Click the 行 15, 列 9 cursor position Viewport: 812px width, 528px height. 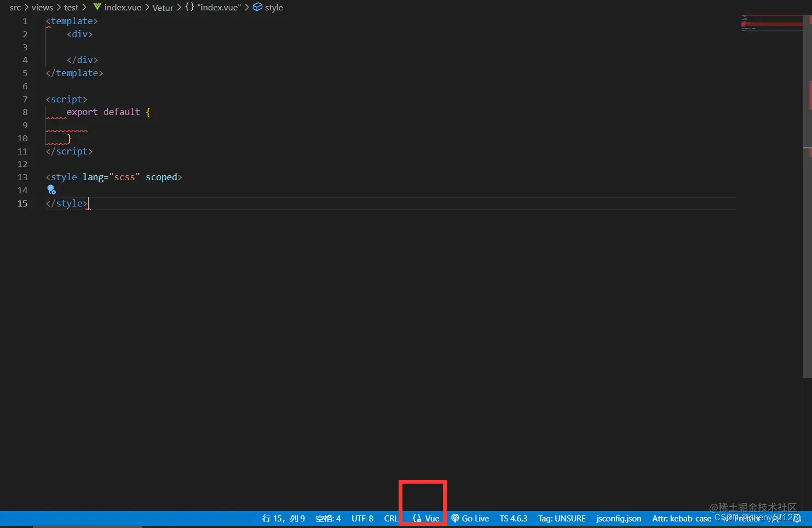(284, 518)
